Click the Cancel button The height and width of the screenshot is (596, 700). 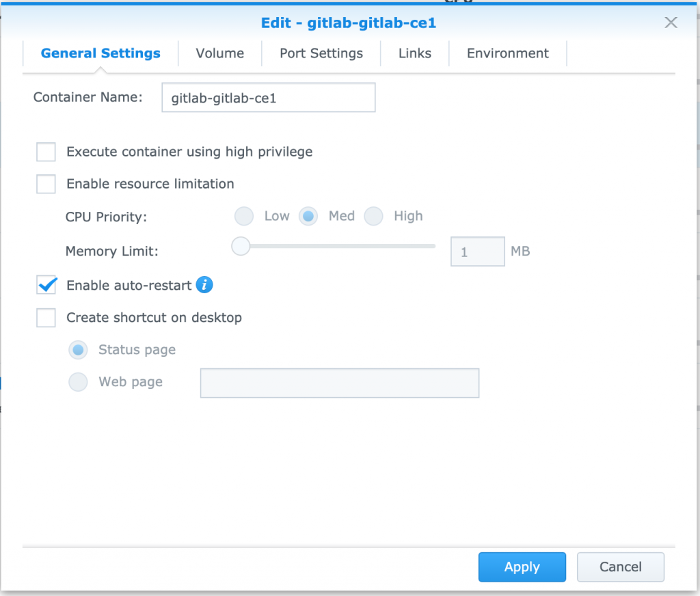(x=620, y=567)
